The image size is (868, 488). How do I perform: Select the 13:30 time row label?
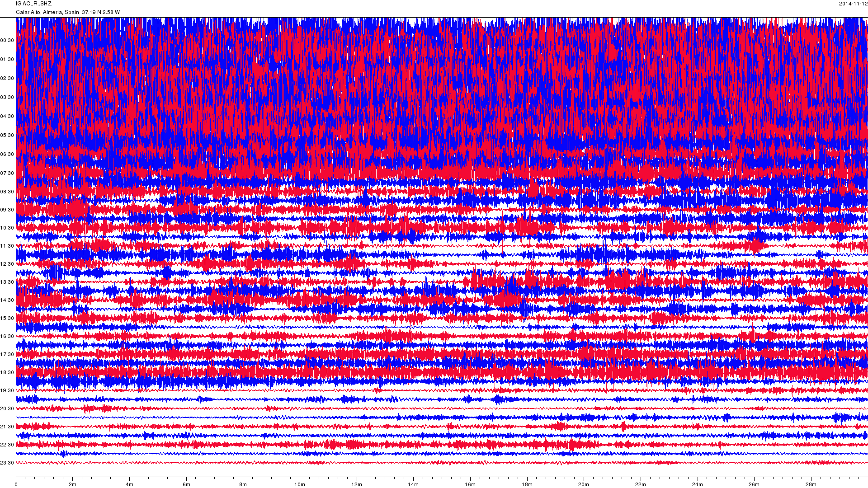tap(7, 282)
